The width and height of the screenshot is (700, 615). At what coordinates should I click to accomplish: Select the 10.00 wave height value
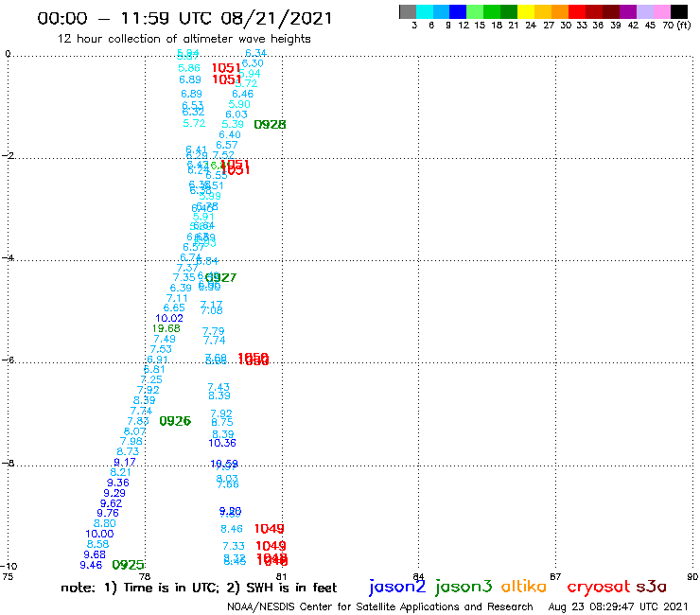[99, 534]
